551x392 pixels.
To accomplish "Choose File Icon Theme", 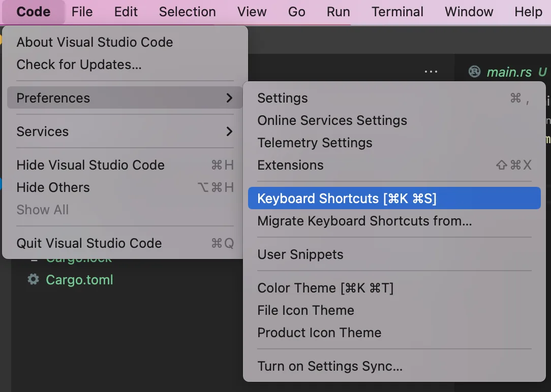I will (x=394, y=310).
